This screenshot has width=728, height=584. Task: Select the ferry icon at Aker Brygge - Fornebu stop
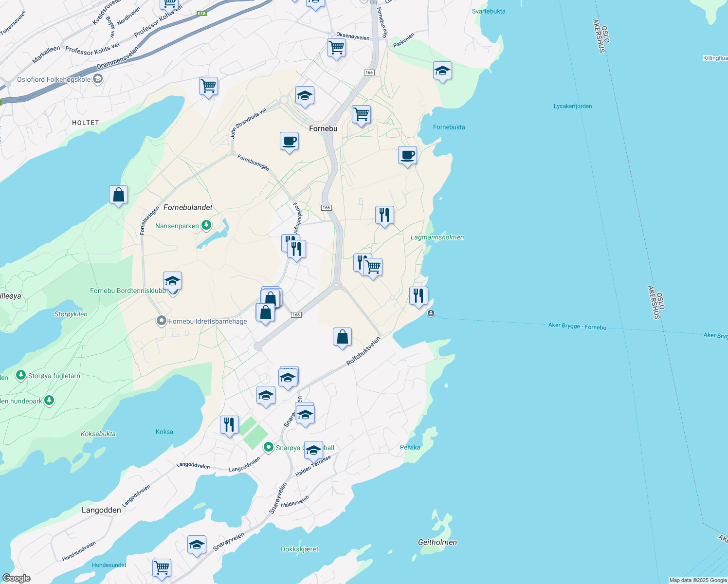tap(430, 313)
